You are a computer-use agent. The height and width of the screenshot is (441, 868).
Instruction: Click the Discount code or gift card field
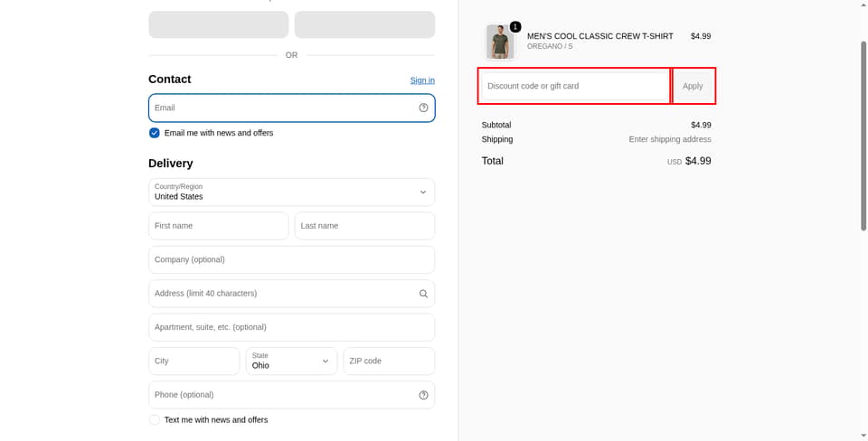575,86
